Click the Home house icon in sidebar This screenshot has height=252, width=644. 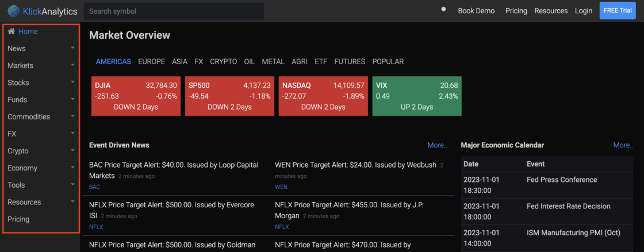click(x=11, y=31)
